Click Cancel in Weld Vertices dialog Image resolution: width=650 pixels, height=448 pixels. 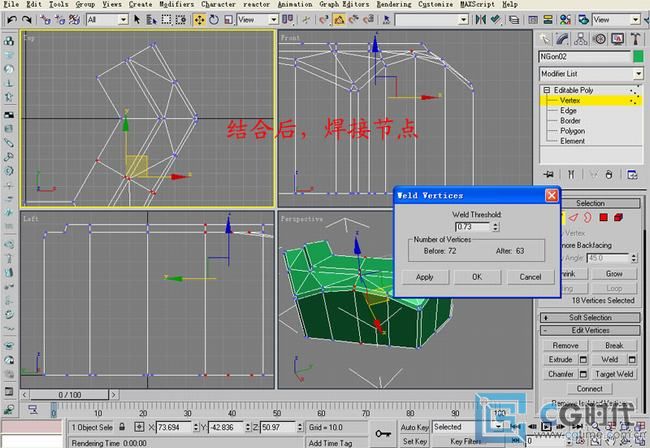[x=531, y=277]
